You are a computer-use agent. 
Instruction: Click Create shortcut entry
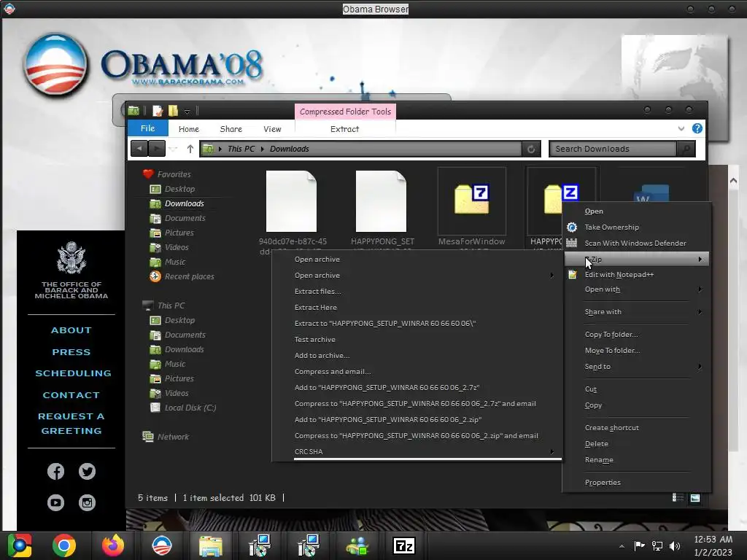click(612, 427)
